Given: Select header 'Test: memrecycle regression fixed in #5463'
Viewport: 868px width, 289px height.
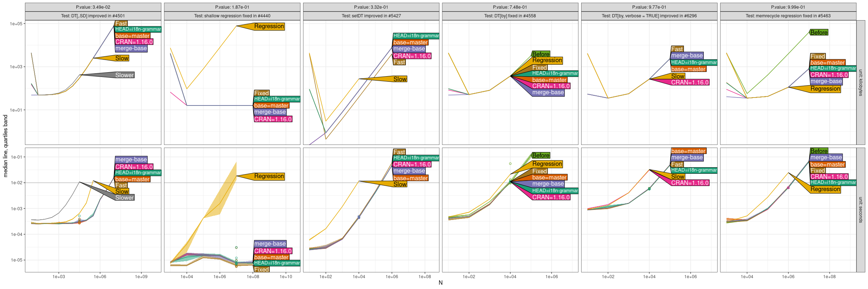Looking at the screenshot, I should coord(788,16).
